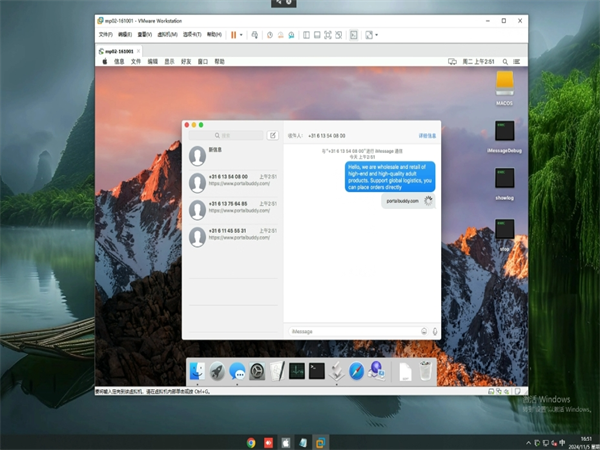The height and width of the screenshot is (450, 600).
Task: Click the microphone dictation icon
Action: point(435,331)
